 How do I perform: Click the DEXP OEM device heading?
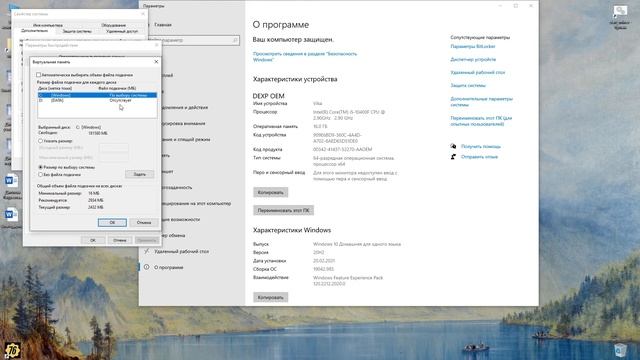268,96
